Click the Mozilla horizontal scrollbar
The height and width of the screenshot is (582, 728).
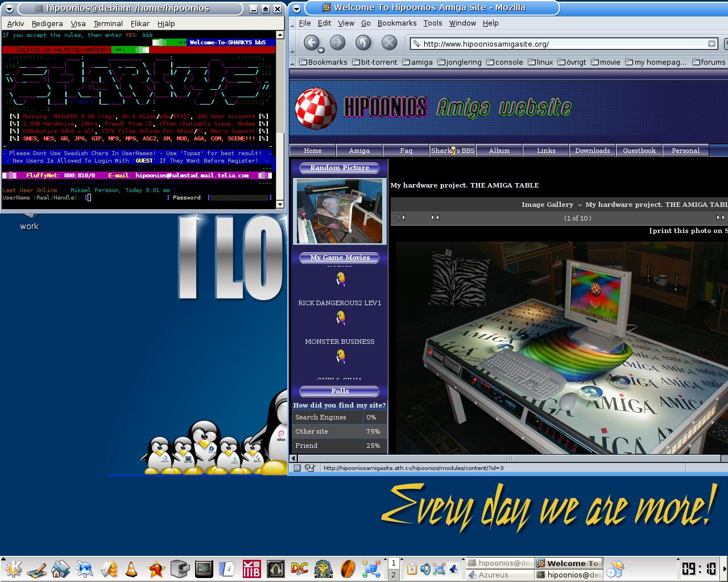[509, 458]
